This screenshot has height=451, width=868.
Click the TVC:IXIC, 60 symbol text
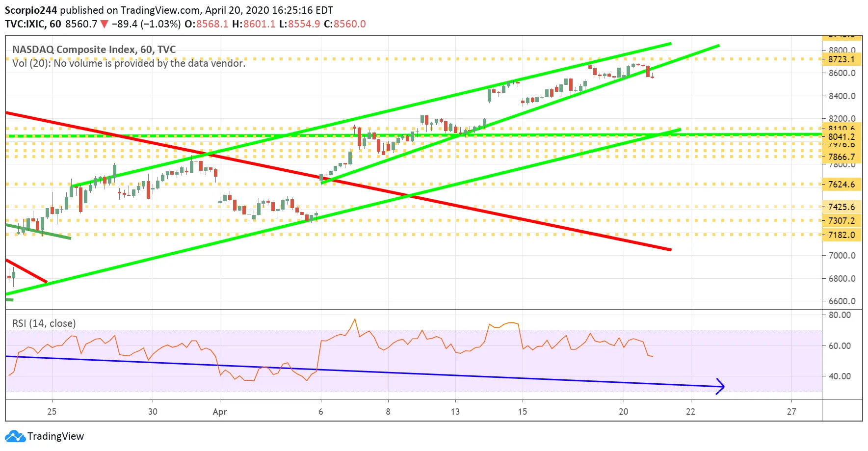(33, 24)
